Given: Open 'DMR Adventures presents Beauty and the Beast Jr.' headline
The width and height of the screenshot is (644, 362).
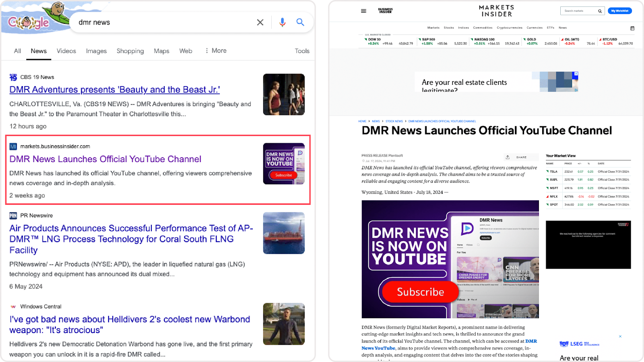Looking at the screenshot, I should [115, 90].
